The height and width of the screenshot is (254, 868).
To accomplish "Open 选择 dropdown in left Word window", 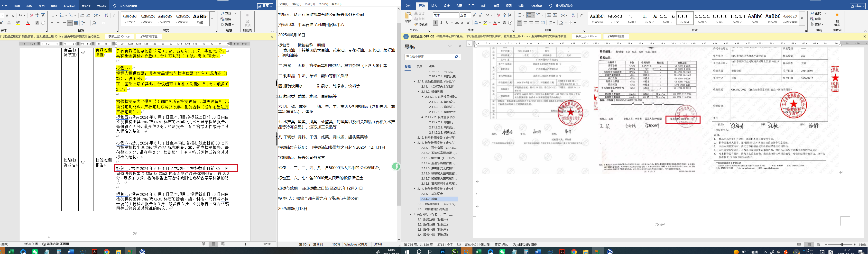I will coord(227,25).
